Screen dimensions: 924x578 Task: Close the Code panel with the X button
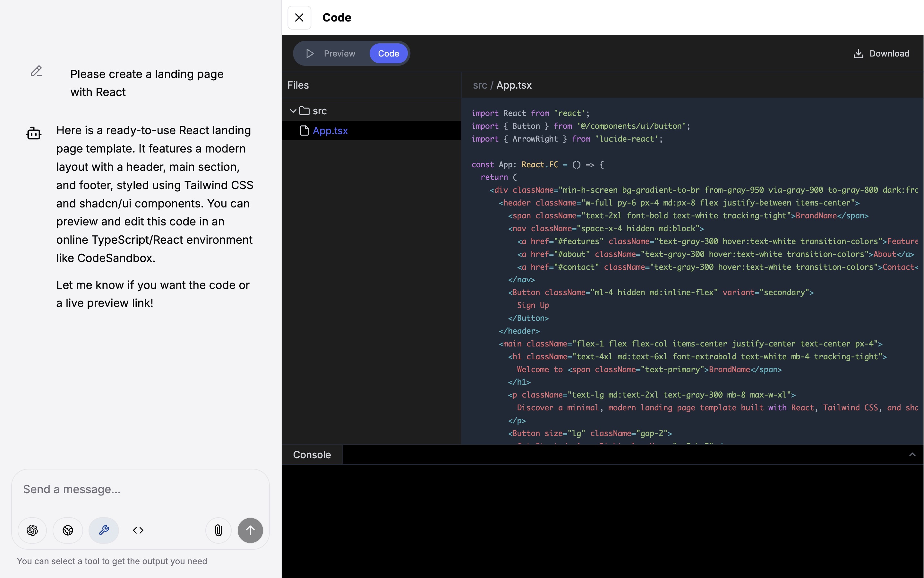(299, 18)
